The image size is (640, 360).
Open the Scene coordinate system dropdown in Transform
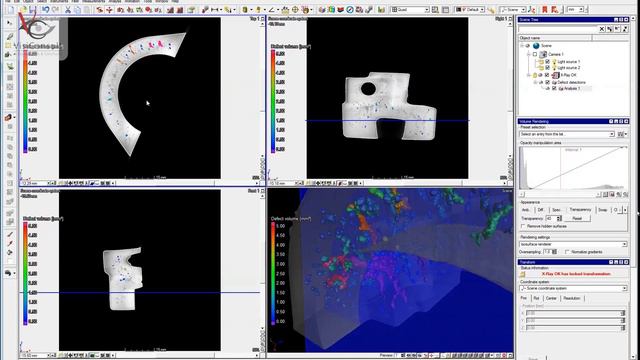573,289
